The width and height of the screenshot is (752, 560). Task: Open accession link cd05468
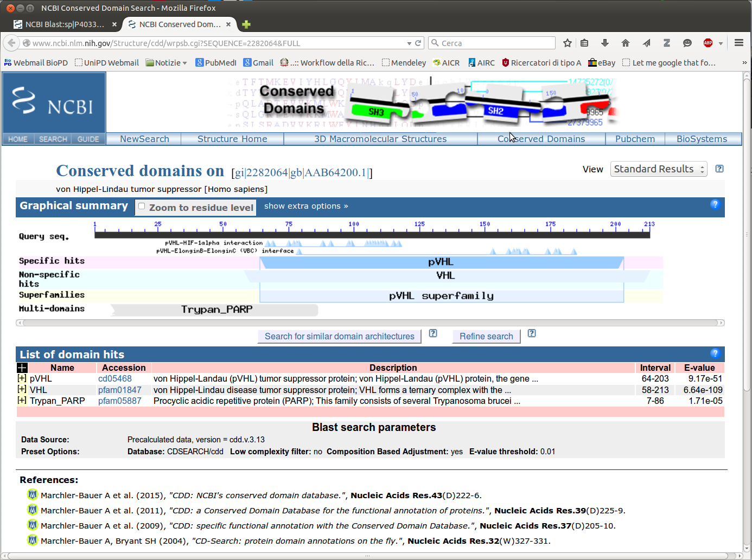(x=115, y=378)
